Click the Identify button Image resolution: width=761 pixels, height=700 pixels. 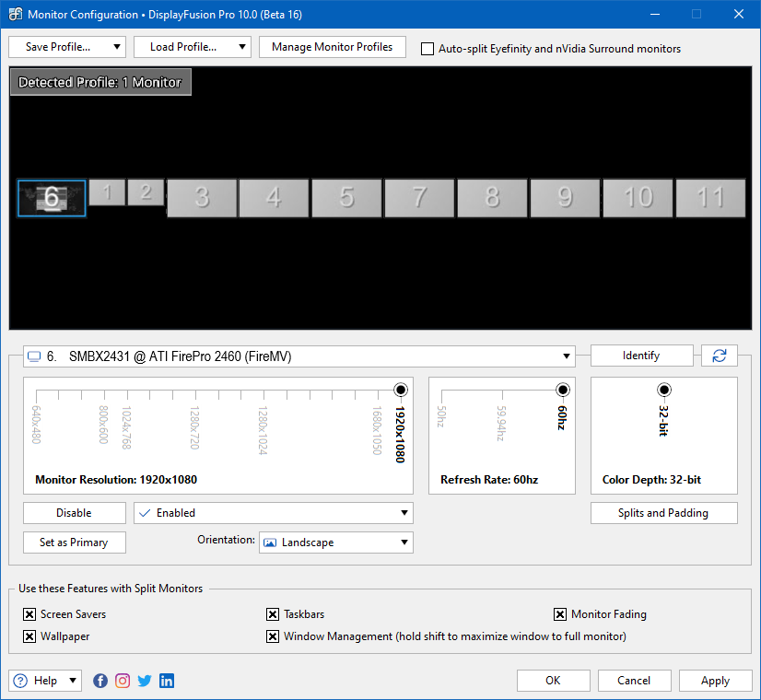(x=641, y=356)
